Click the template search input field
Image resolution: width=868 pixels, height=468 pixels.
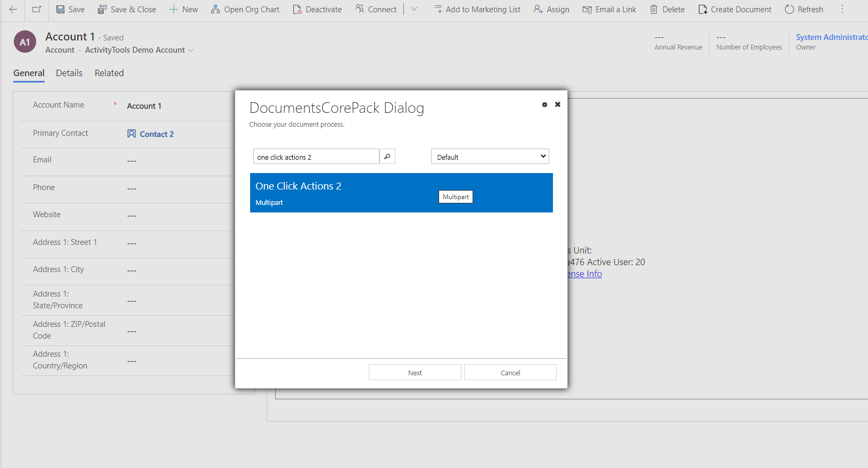pos(316,157)
